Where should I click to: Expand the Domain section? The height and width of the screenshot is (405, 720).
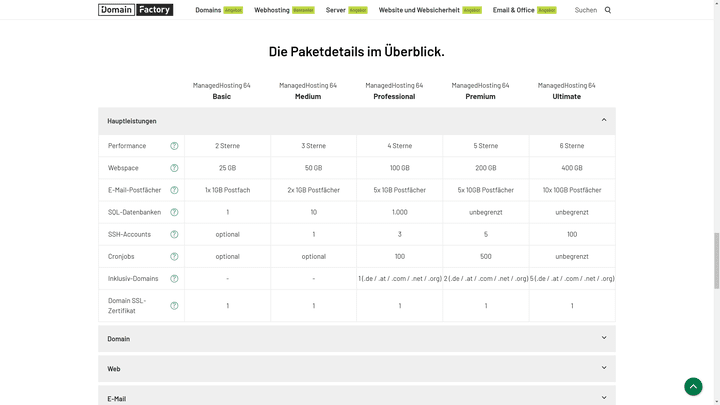click(x=357, y=338)
